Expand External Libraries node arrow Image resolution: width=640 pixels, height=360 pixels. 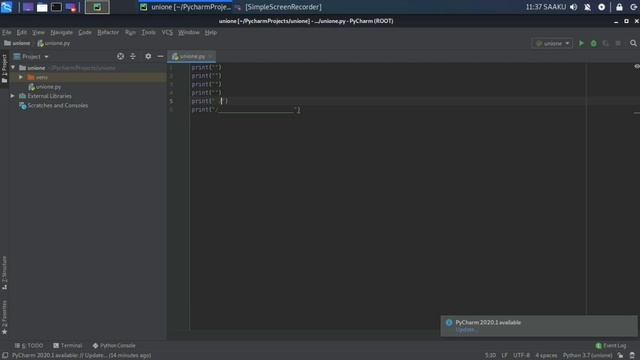(13, 96)
